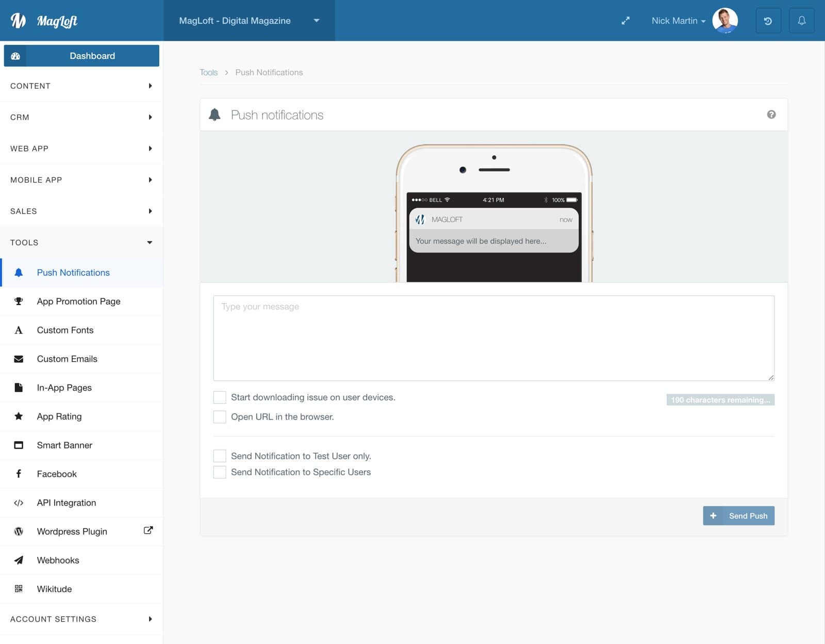The image size is (825, 644).
Task: Go to App Rating
Action: coord(81,416)
